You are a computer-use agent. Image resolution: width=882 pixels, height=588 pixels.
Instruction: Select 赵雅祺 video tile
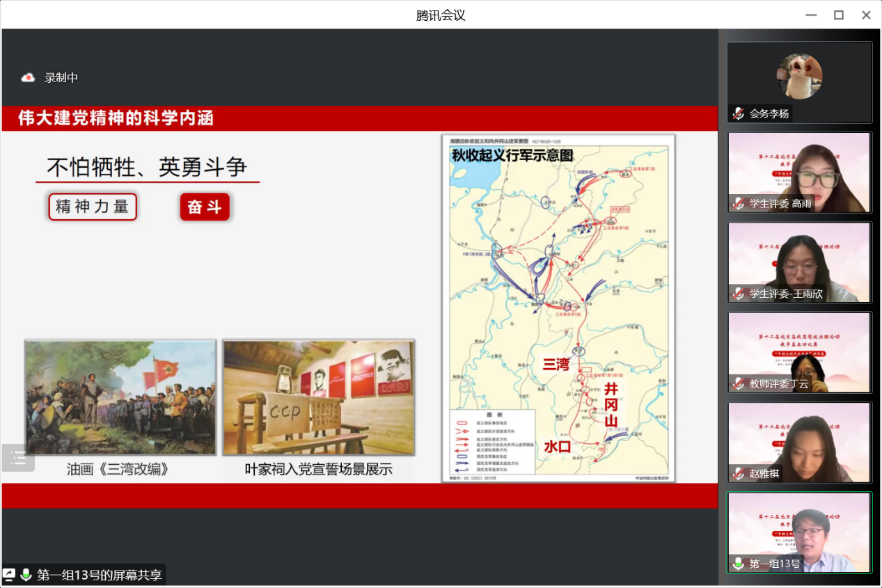click(x=799, y=441)
